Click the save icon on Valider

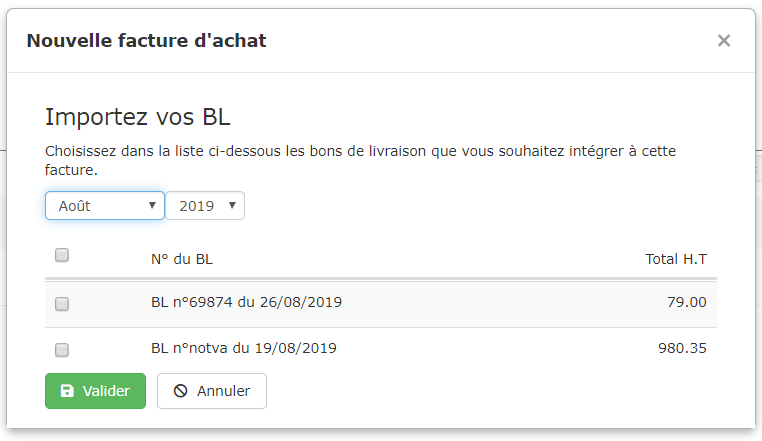pos(67,391)
